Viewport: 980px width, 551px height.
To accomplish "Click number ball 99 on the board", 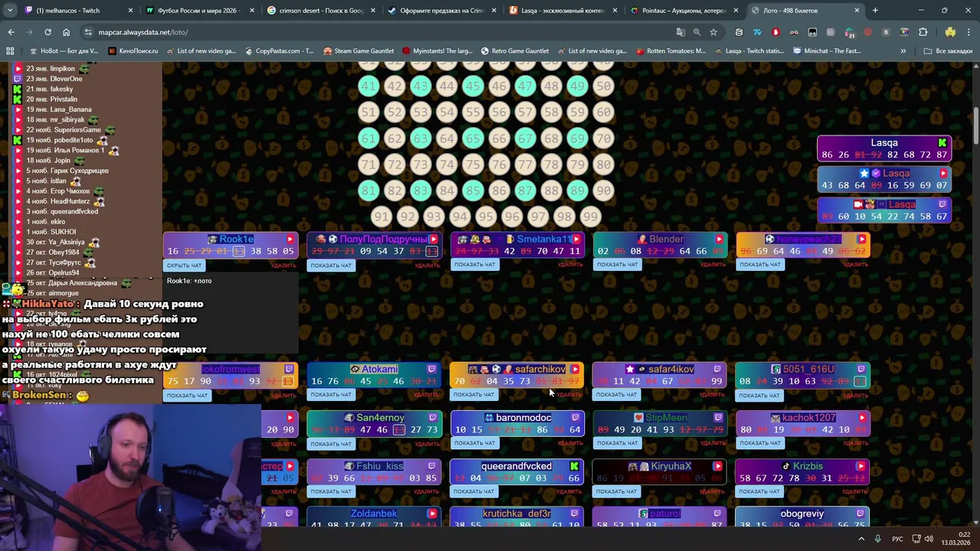I will click(590, 217).
